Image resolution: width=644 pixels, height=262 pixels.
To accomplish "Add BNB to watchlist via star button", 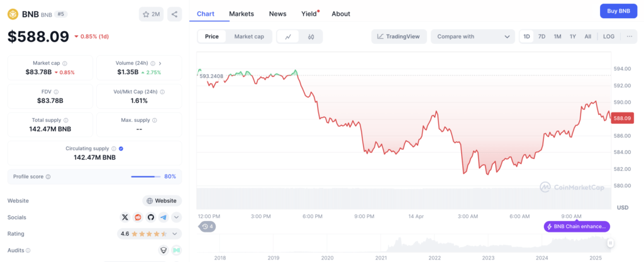I will click(151, 14).
